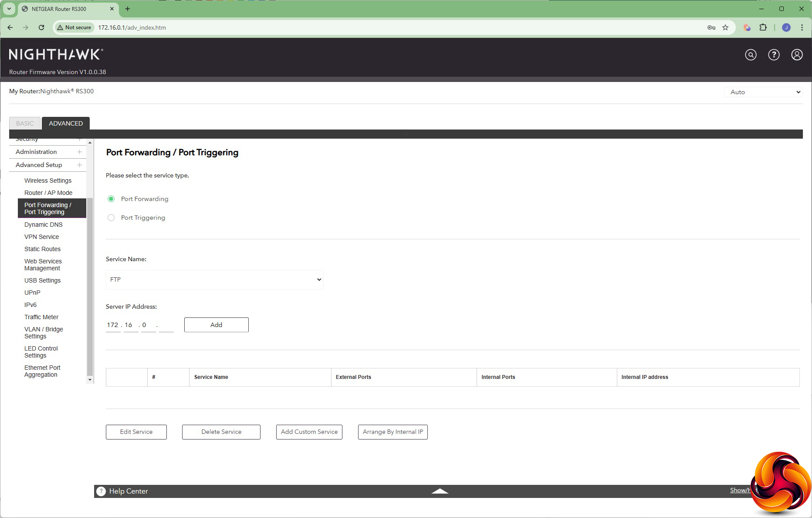Open the saved passwords key icon
812x518 pixels.
711,27
